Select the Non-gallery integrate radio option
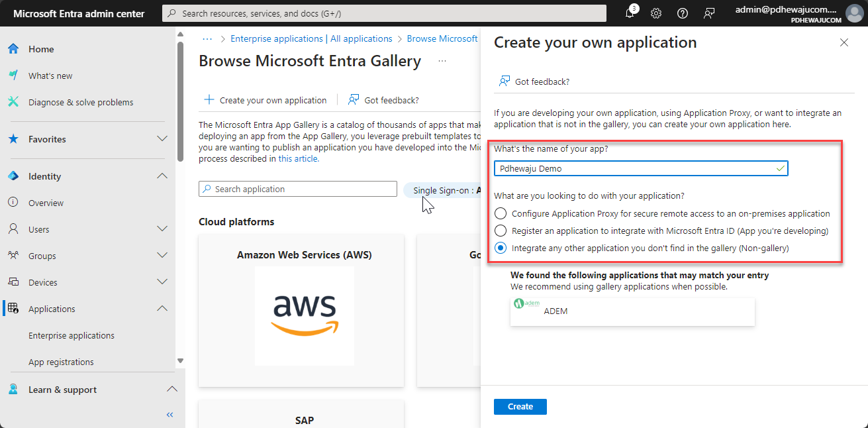Viewport: 868px width, 428px height. pos(501,248)
